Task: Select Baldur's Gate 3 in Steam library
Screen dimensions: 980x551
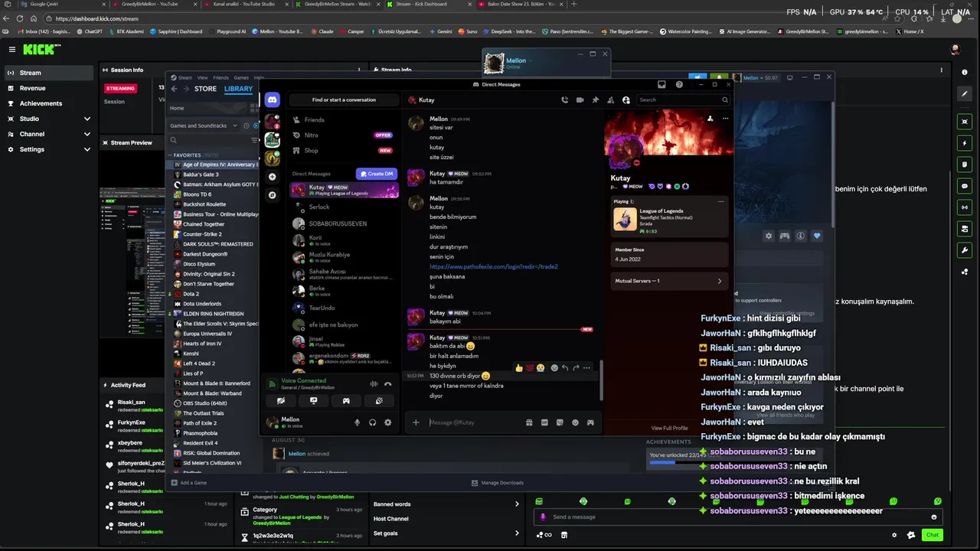Action: 201,174
